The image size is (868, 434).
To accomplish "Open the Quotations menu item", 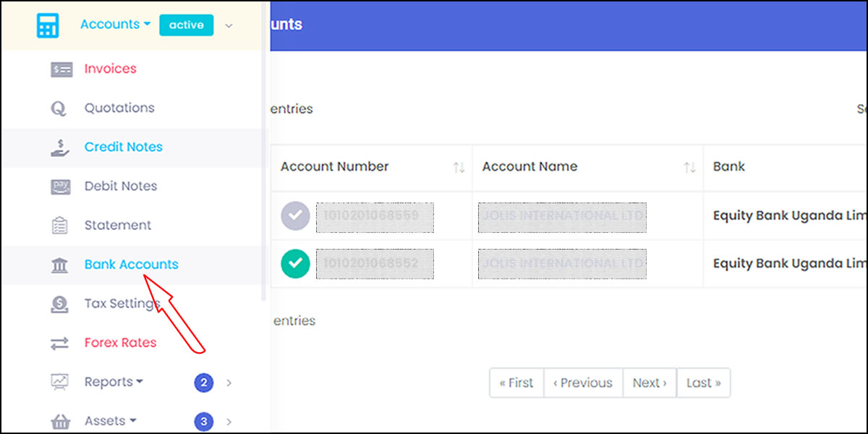I will (x=119, y=109).
